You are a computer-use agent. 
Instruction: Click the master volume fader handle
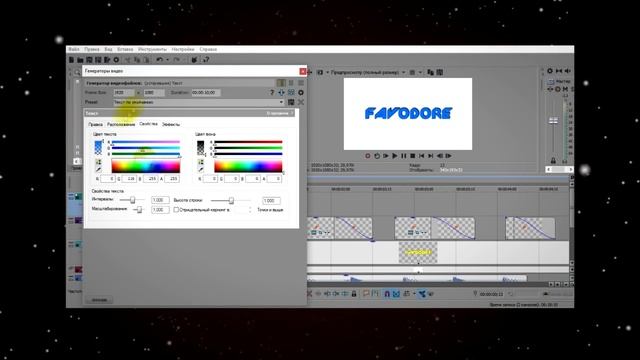pyautogui.click(x=553, y=120)
